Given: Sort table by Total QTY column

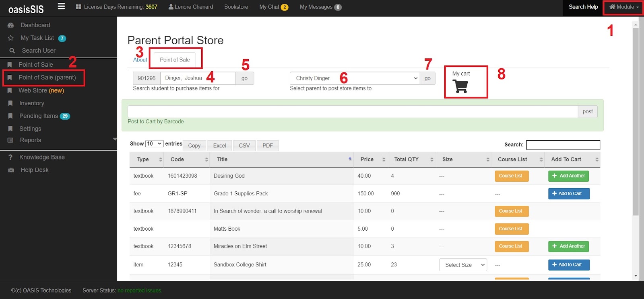Looking at the screenshot, I should click(x=411, y=160).
